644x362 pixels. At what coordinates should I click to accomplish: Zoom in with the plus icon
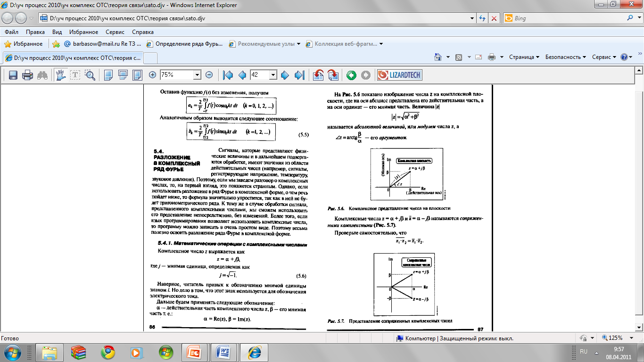(x=152, y=75)
